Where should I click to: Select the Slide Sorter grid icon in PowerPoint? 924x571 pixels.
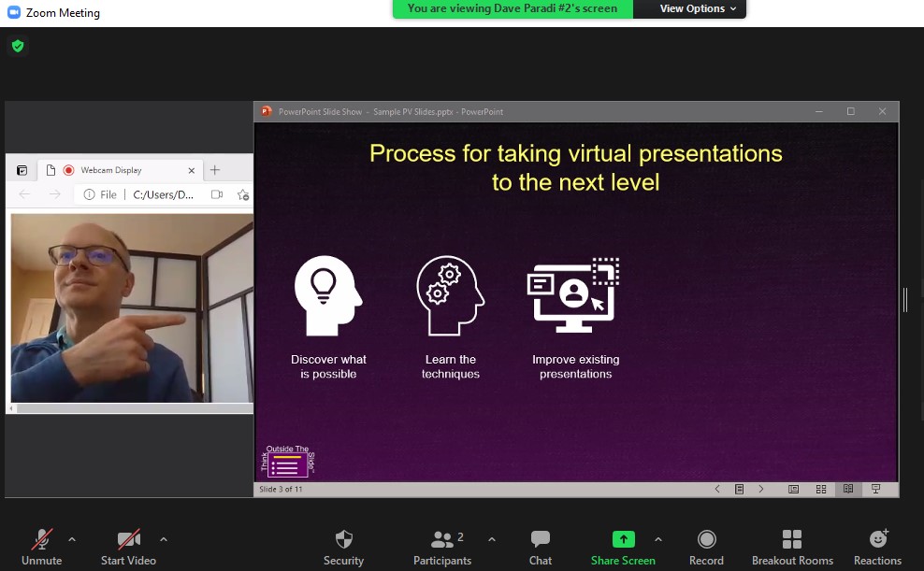point(821,489)
